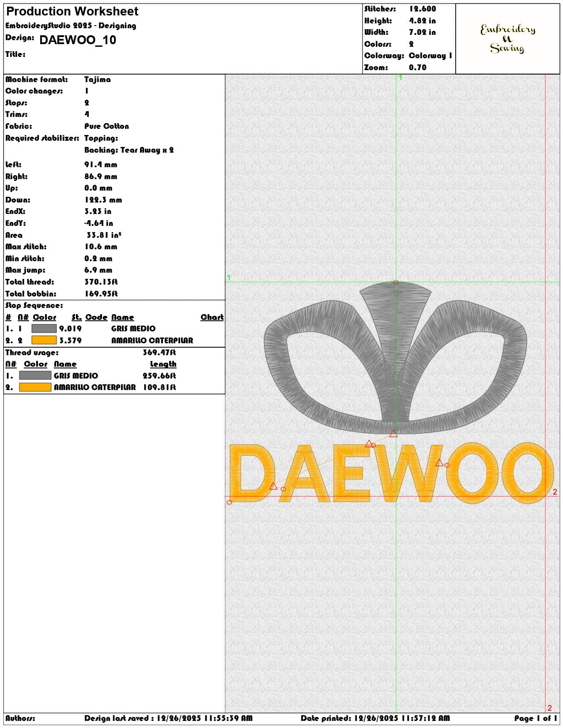563x728 pixels.
Task: Click the Authors label in footer
Action: point(20,718)
